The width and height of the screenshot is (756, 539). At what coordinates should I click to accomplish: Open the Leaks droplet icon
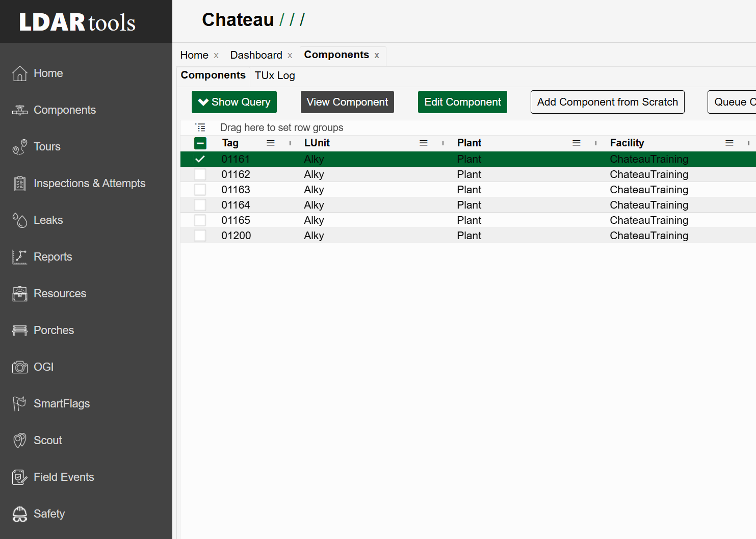coord(19,220)
